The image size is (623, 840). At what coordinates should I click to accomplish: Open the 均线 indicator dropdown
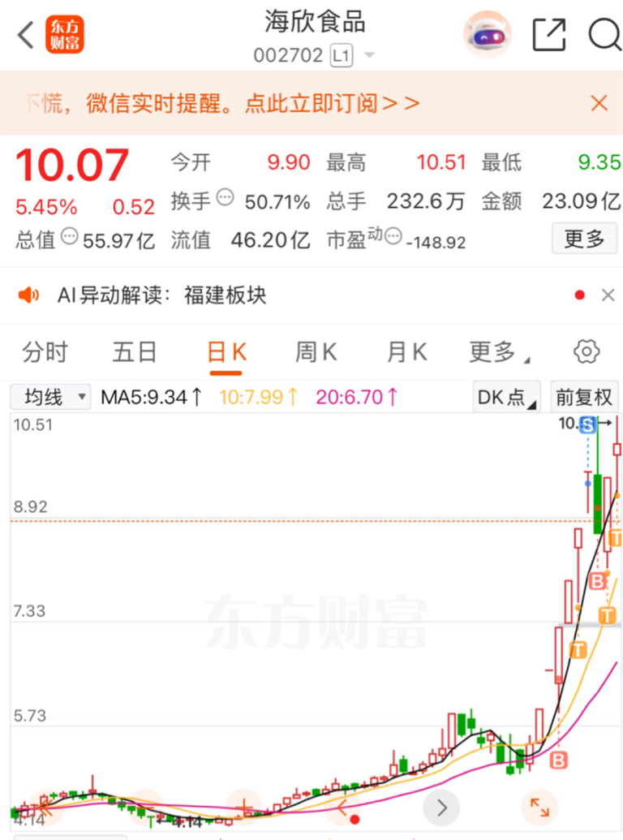pyautogui.click(x=50, y=397)
